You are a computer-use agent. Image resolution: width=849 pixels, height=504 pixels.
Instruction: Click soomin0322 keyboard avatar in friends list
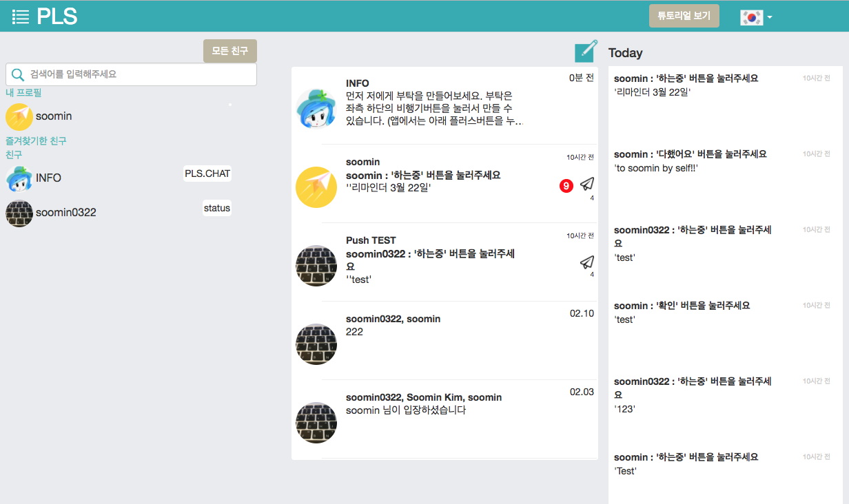(x=19, y=213)
